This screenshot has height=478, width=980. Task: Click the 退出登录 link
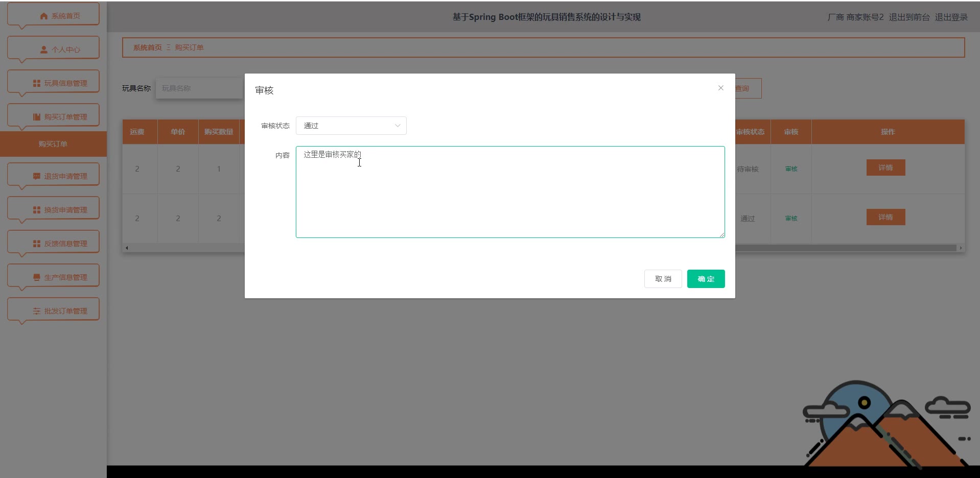tap(951, 17)
